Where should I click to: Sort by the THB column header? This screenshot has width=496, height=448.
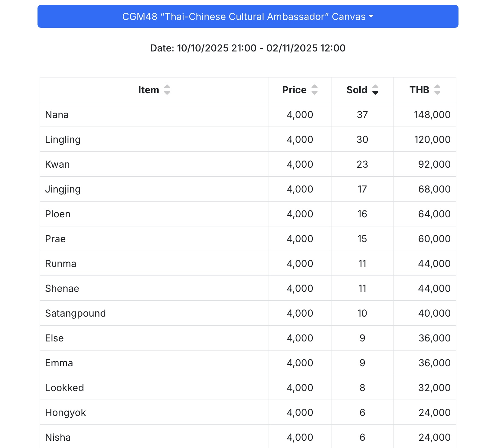419,90
